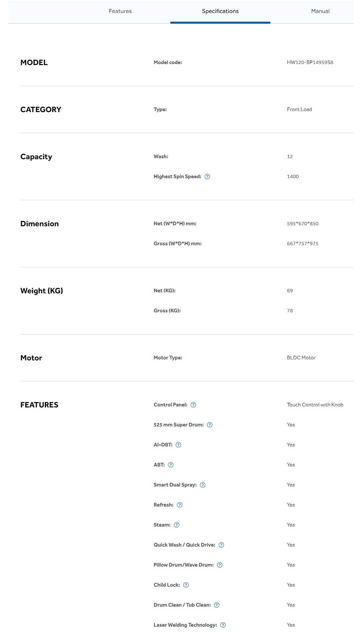Select the Specifications tab

click(x=220, y=11)
